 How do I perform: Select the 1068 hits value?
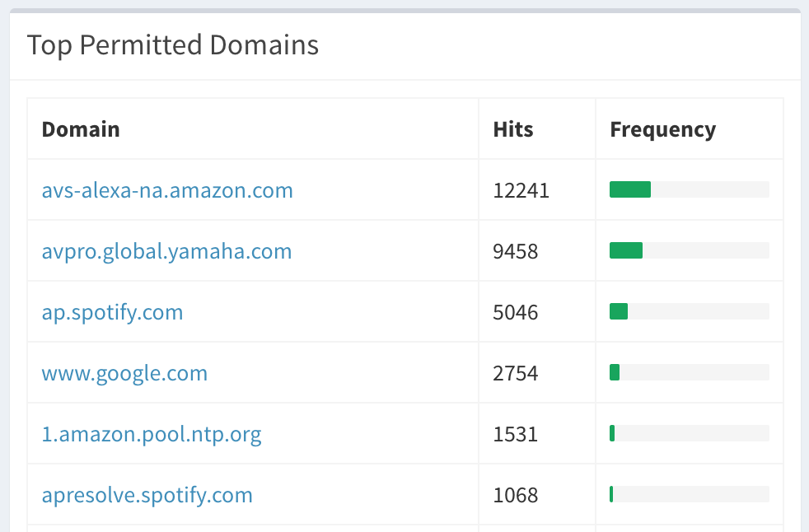(516, 495)
